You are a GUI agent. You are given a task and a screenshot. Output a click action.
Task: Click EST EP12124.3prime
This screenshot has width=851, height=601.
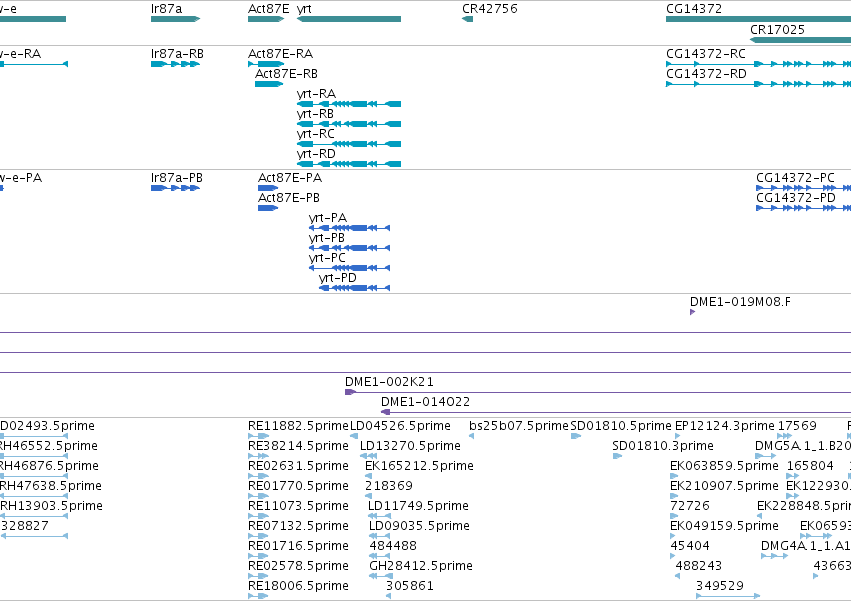coord(678,436)
